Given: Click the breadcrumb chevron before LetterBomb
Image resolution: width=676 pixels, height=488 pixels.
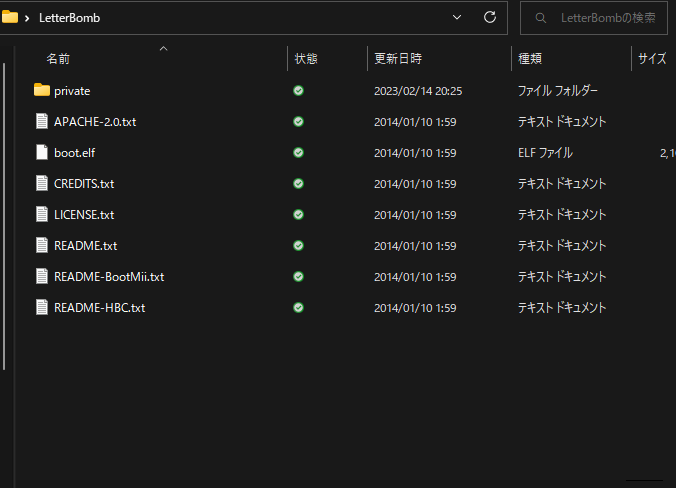Looking at the screenshot, I should click(x=27, y=18).
